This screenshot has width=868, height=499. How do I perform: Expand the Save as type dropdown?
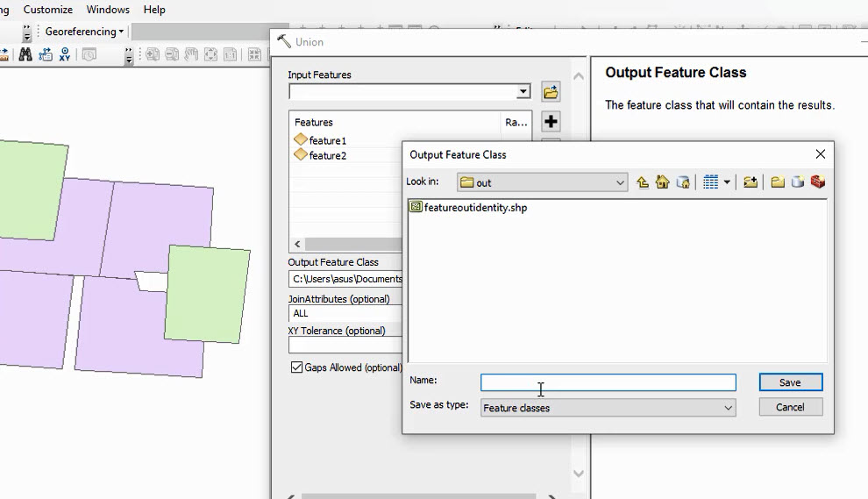click(728, 408)
